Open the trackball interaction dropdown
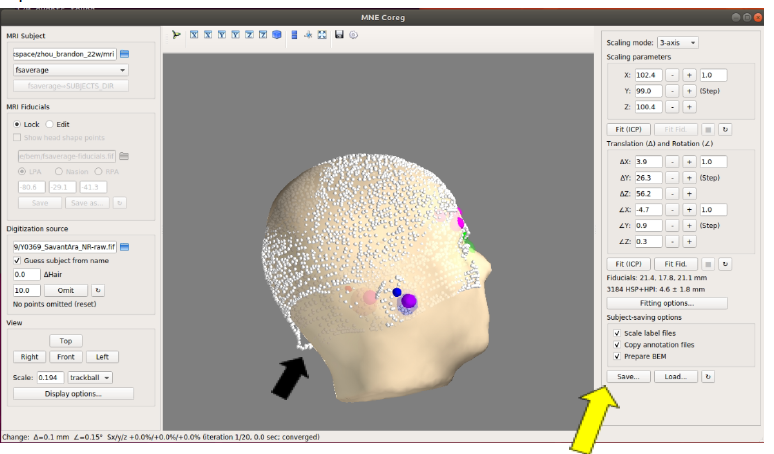774x454 pixels. (x=90, y=378)
